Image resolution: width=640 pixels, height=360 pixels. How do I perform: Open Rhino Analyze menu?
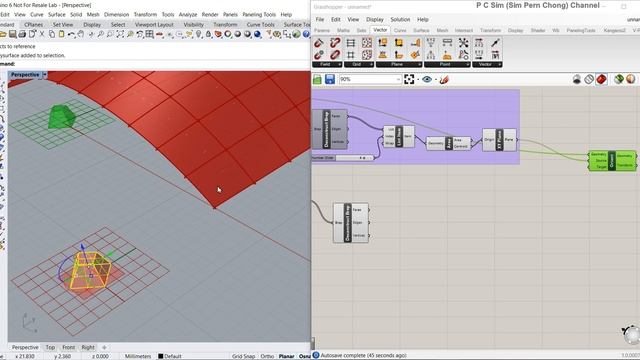[188, 14]
